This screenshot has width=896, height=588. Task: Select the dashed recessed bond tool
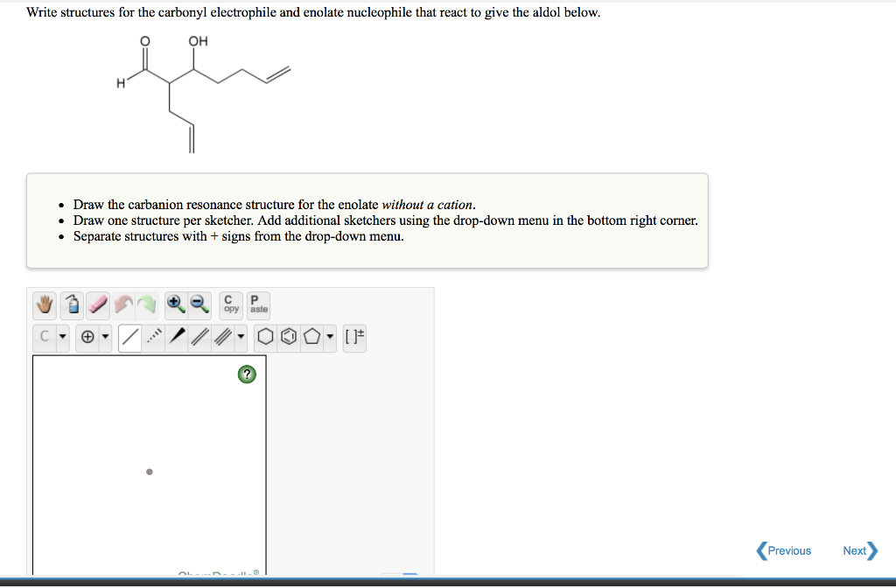click(x=154, y=337)
